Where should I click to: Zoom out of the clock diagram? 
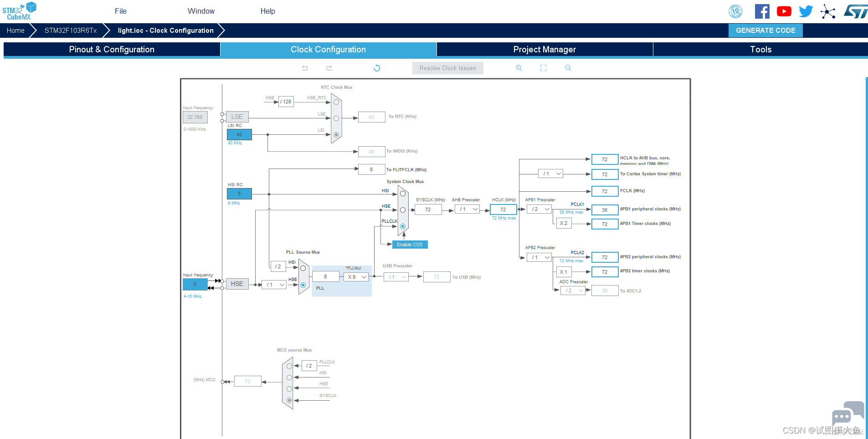click(568, 68)
